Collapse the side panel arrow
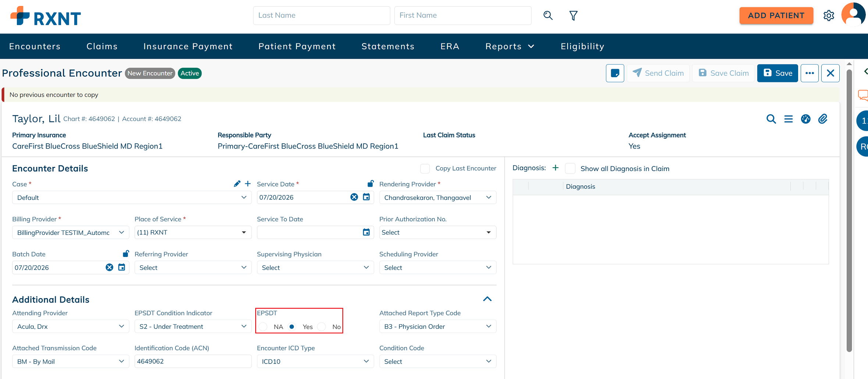Screen dimensions: 868x379 pyautogui.click(x=865, y=71)
